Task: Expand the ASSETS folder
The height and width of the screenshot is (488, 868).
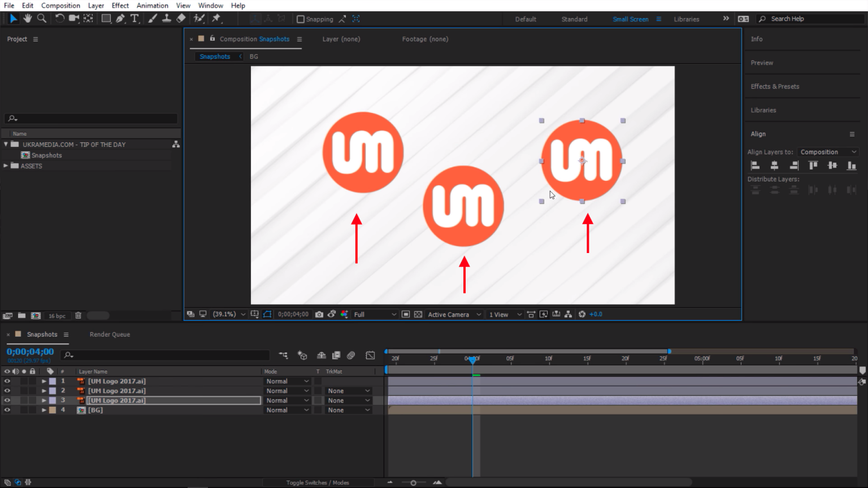Action: click(x=6, y=166)
